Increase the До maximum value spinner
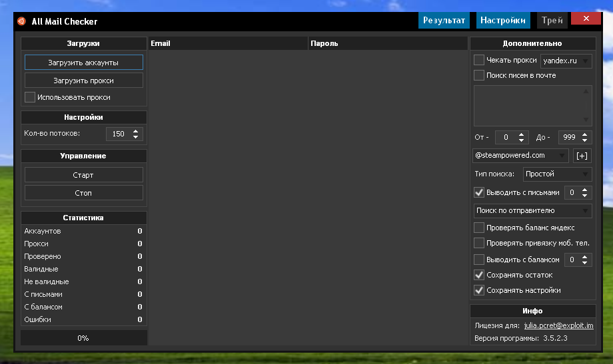 585,134
